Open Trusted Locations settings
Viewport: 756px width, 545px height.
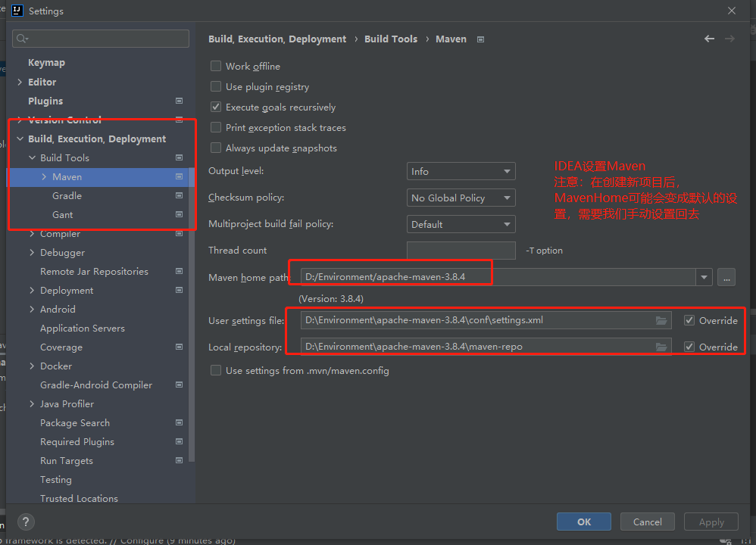pyautogui.click(x=79, y=498)
